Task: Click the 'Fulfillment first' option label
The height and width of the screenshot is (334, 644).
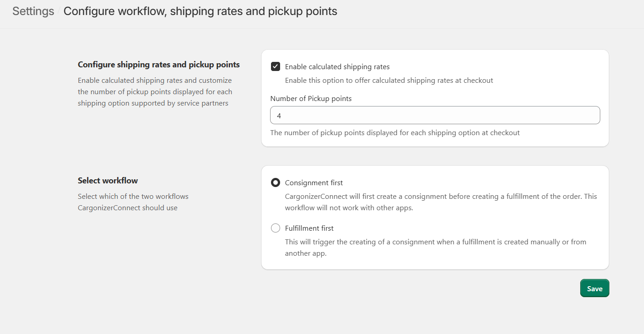Action: [x=309, y=228]
